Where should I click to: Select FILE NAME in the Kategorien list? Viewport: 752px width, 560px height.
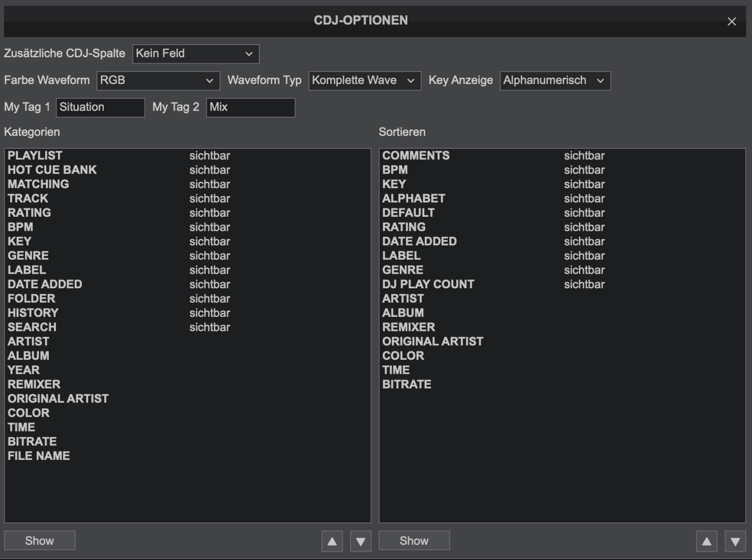click(x=39, y=456)
